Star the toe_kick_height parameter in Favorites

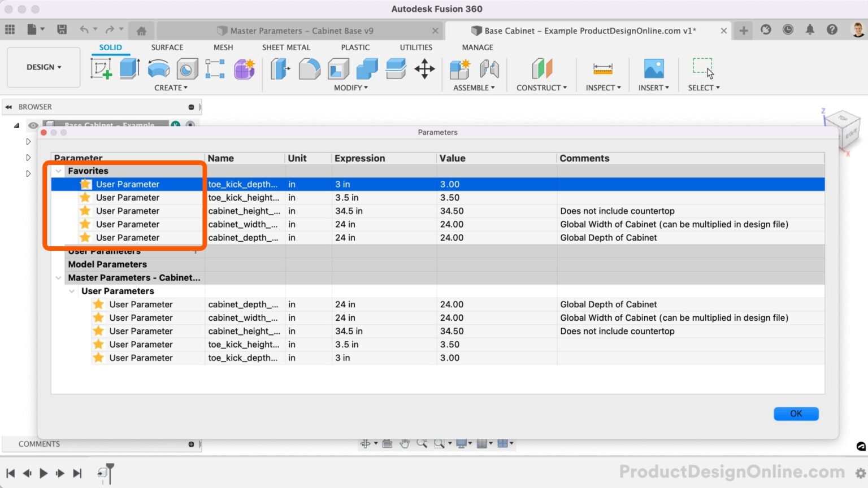point(85,198)
